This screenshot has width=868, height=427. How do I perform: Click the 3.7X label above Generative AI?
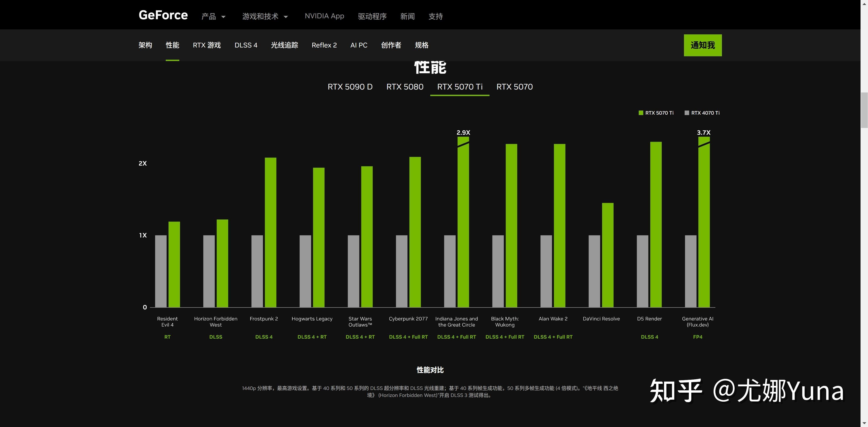(704, 133)
